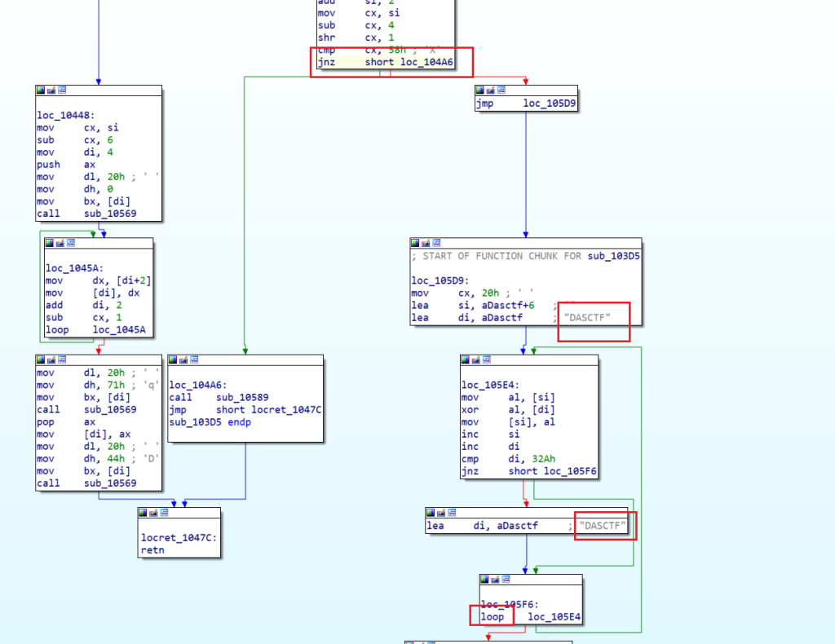Viewport: 835px width, 644px height.
Task: Click the pencil icon on loc_10448 node
Action: pyautogui.click(x=51, y=90)
